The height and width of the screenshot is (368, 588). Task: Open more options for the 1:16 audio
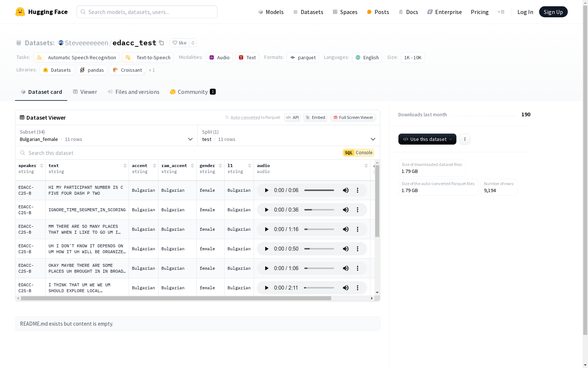(358, 229)
